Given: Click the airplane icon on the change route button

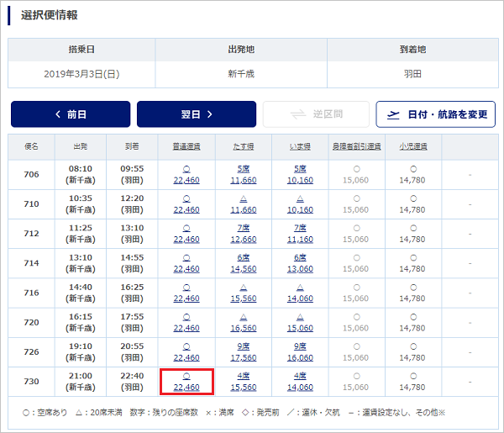Looking at the screenshot, I should coord(394,114).
